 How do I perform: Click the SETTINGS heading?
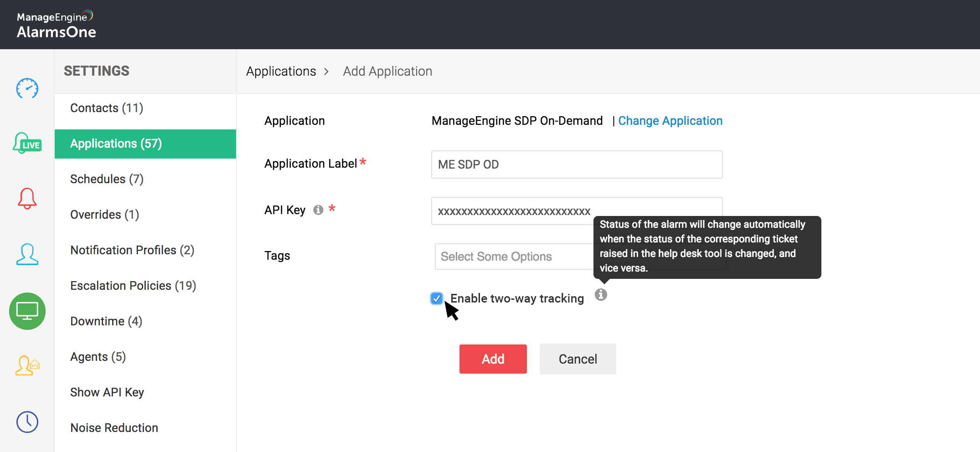[97, 71]
